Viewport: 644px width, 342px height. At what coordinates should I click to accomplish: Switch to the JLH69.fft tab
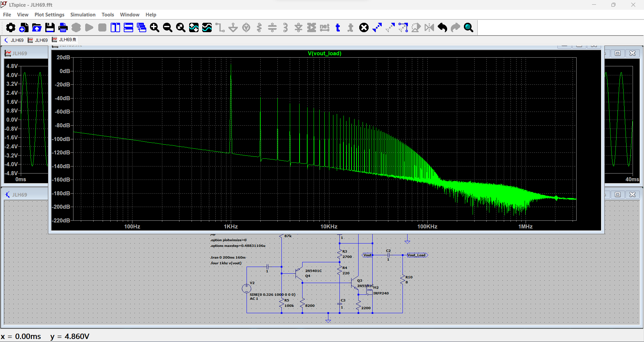pos(64,40)
